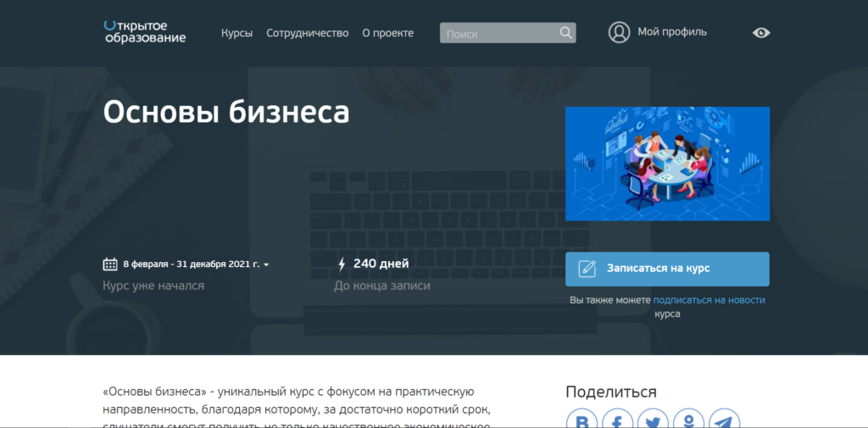Click the Открытое образование logo
The width and height of the screenshot is (868, 428).
click(144, 32)
